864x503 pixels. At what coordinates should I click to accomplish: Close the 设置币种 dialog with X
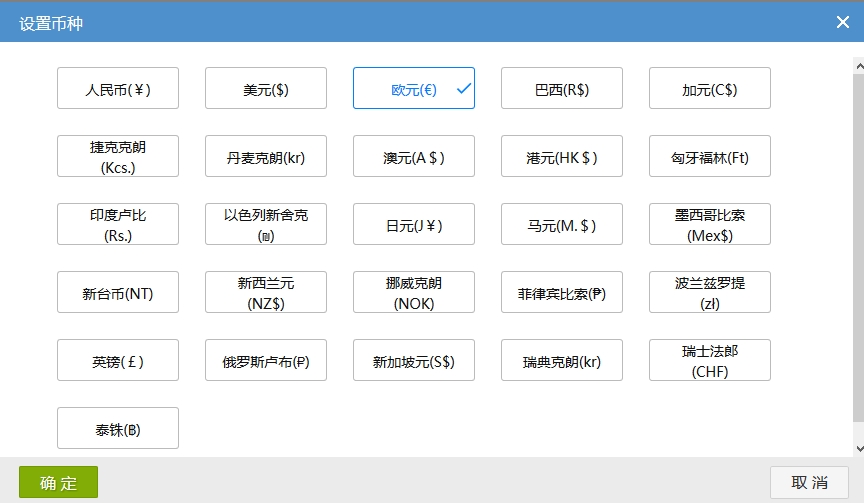point(843,22)
